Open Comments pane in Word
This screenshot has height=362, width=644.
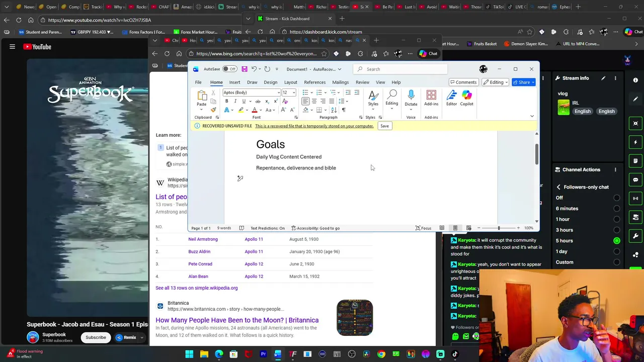coord(463,82)
